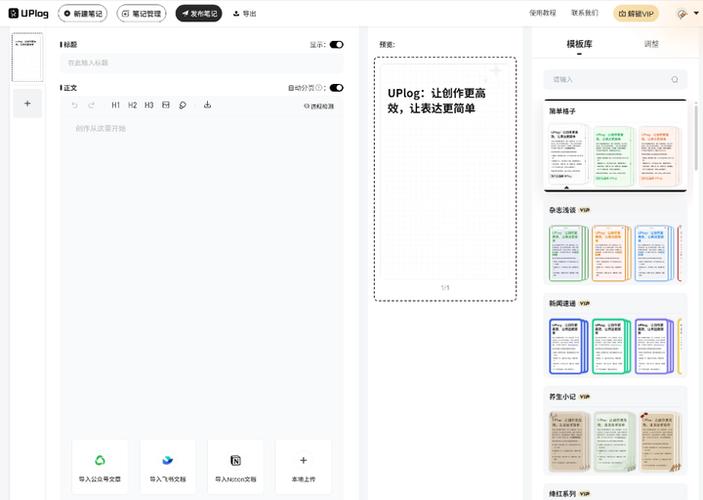Viewport: 703px width, 500px height.
Task: Import a Notion document
Action: 235,466
